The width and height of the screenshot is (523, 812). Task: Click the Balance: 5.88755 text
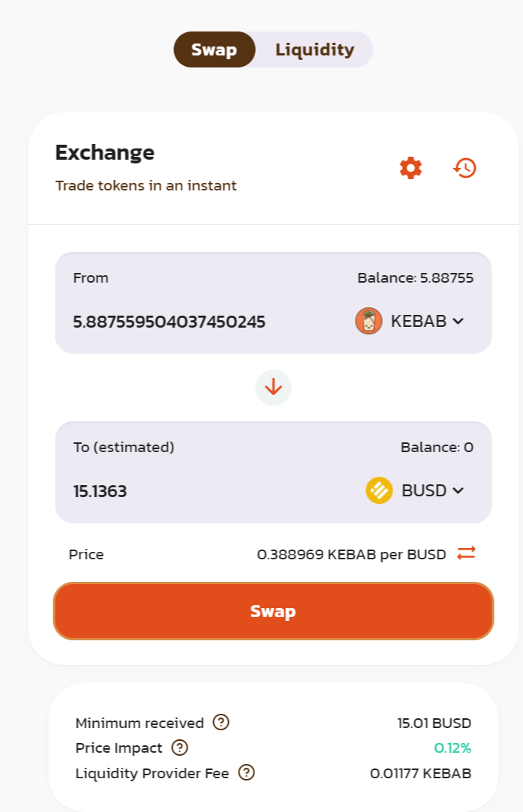(415, 278)
